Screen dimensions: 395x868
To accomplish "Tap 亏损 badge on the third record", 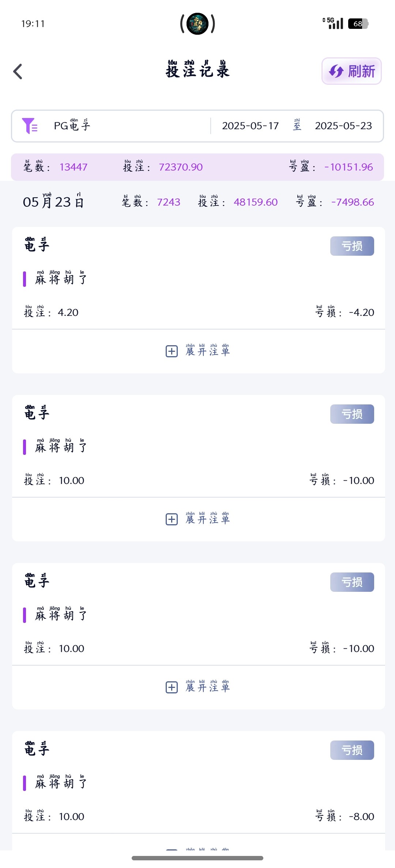I will click(x=352, y=582).
